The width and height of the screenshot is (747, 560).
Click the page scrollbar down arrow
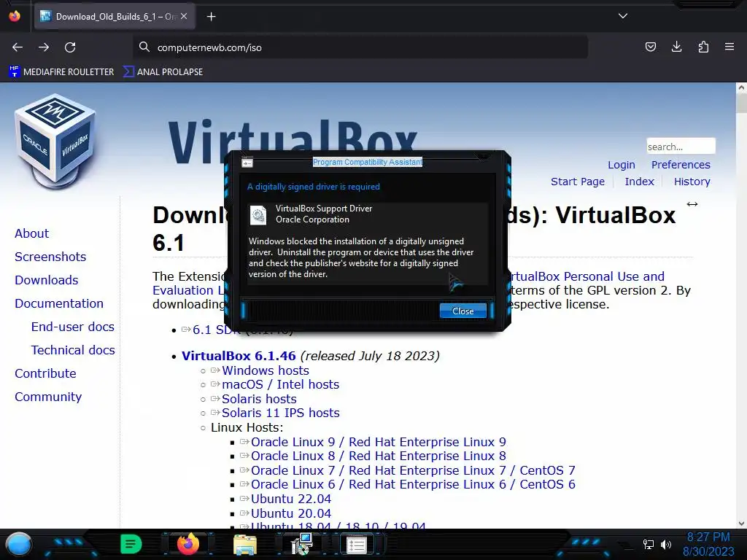click(741, 524)
